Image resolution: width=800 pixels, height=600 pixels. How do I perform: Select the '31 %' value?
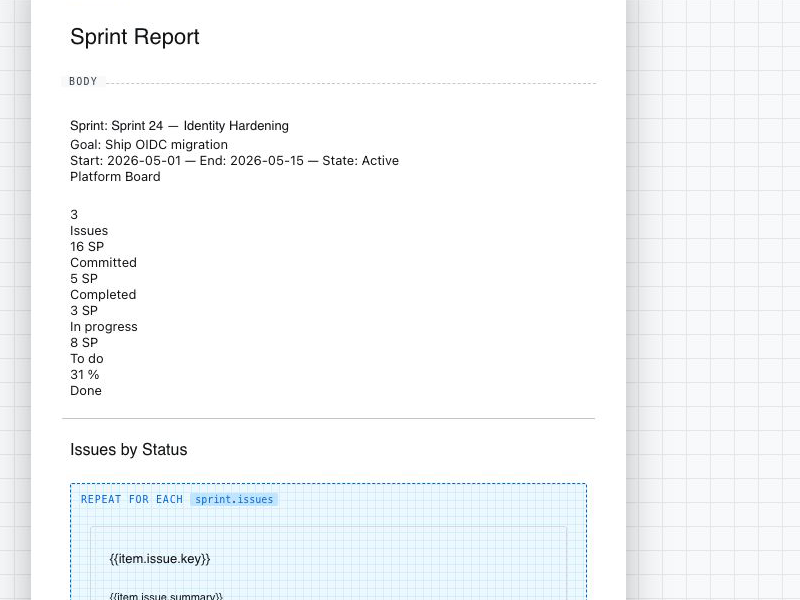pos(85,374)
